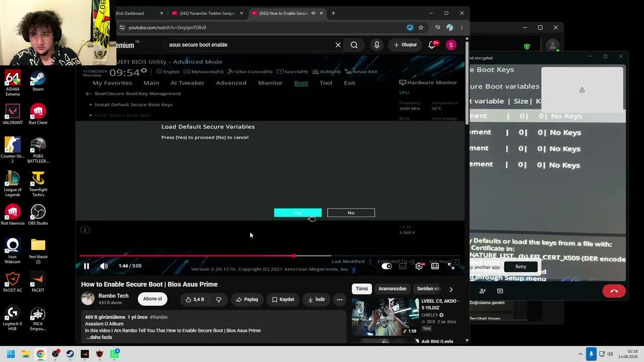Viewport: 644px width, 362px height.
Task: Mute the audio of the active tab
Action: click(x=313, y=13)
